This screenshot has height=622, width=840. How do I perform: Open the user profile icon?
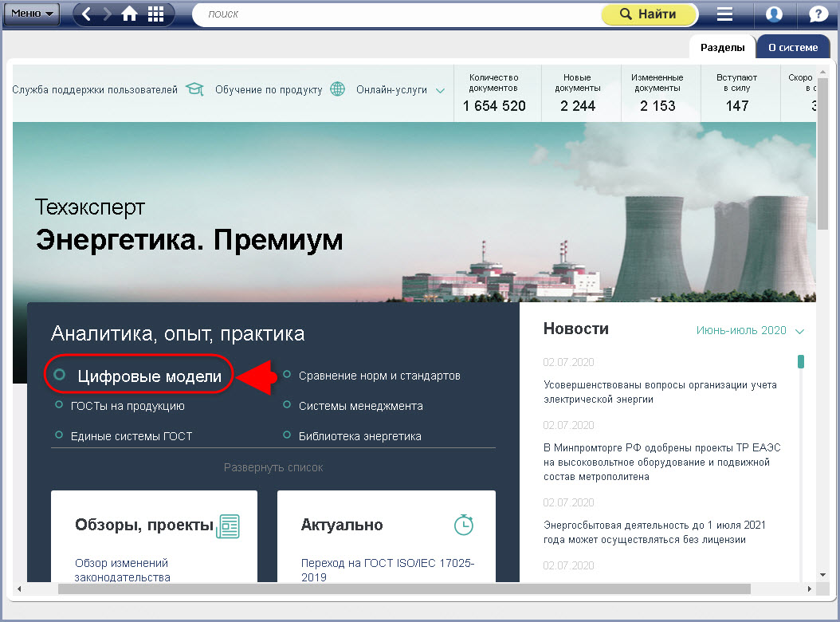774,14
